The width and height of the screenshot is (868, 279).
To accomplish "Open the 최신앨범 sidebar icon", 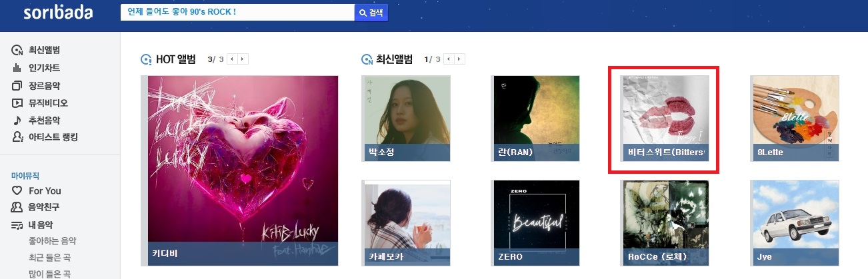I will point(17,51).
